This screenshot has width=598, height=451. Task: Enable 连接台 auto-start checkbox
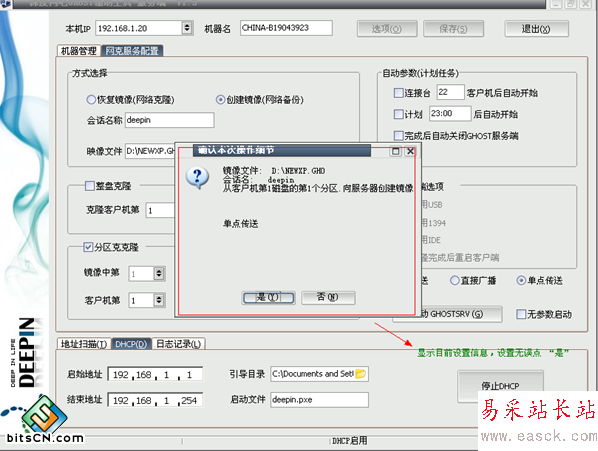point(398,93)
